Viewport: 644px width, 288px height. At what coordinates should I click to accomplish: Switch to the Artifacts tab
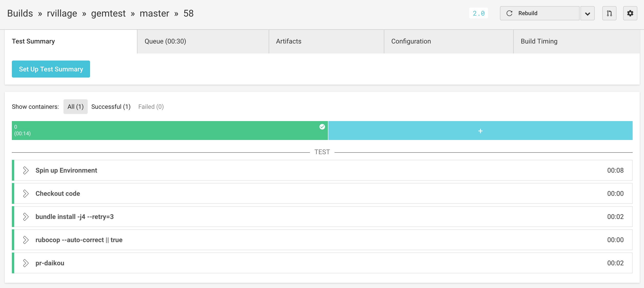[x=289, y=41]
